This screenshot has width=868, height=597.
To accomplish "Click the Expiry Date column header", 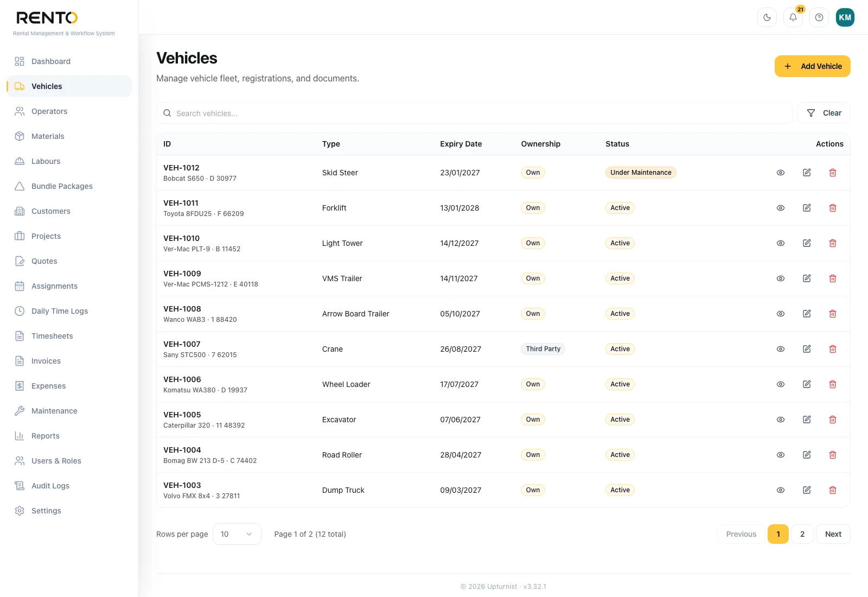I will click(461, 144).
